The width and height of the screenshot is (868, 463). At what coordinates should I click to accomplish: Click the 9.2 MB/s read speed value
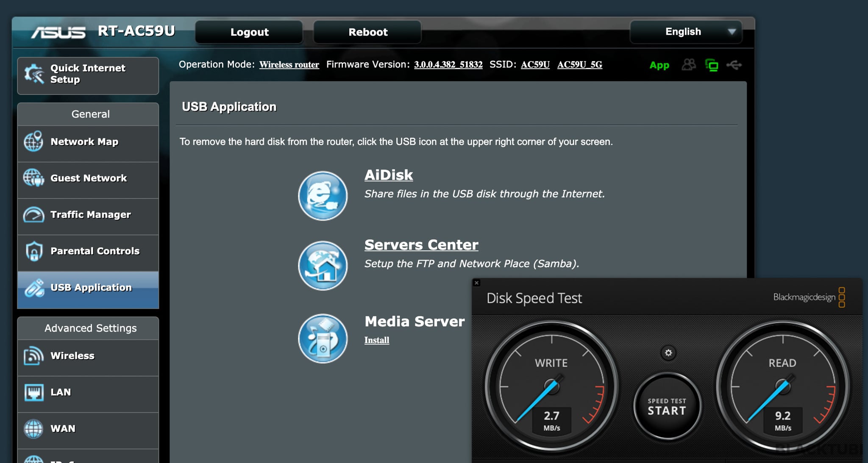[783, 421]
